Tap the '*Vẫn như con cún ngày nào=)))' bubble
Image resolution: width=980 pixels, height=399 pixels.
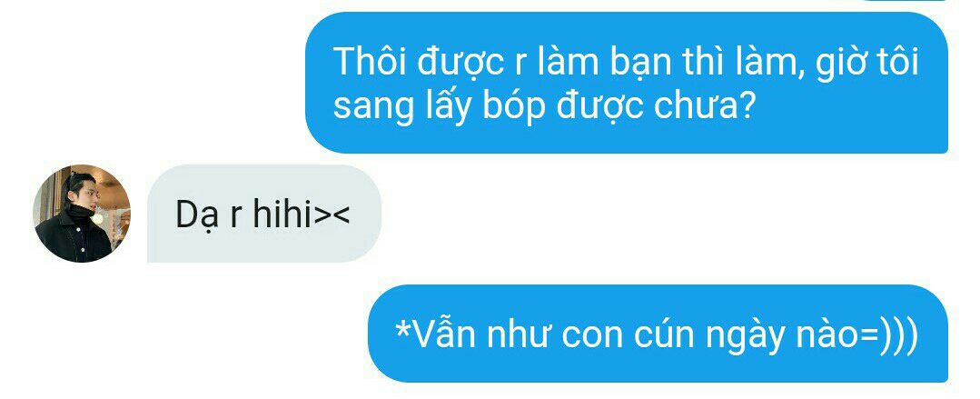(658, 334)
